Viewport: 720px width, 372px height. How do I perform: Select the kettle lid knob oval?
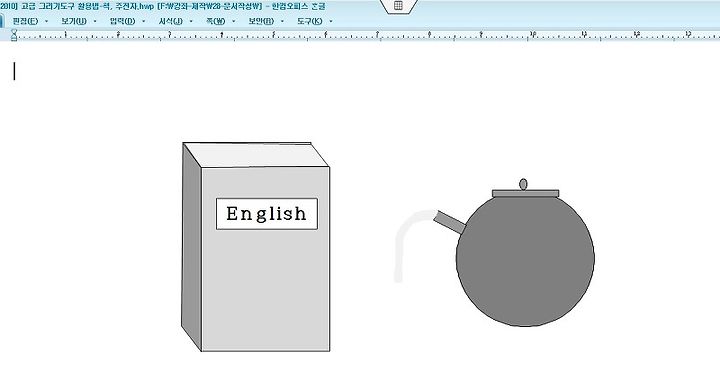(x=523, y=184)
